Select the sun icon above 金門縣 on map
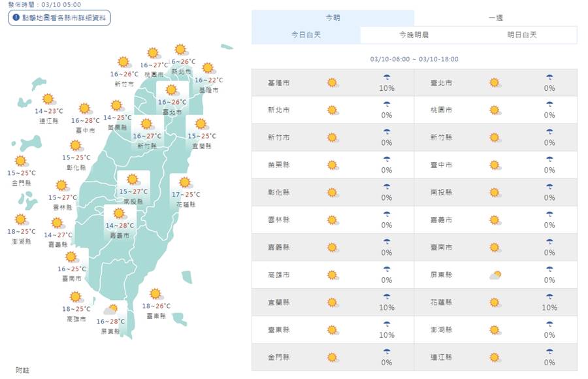 21,161
